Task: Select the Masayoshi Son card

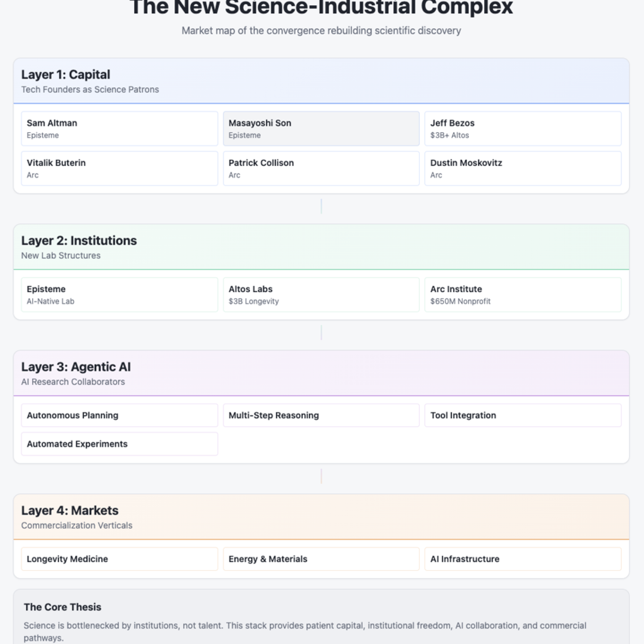Action: click(321, 128)
